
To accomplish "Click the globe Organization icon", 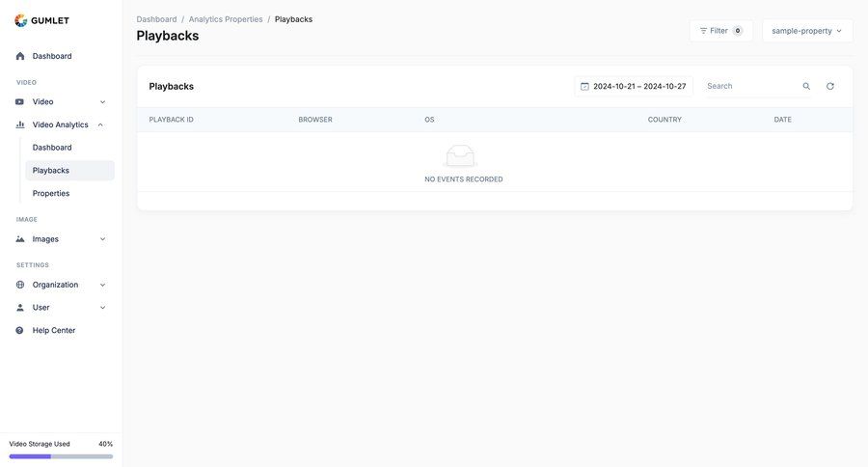I will point(20,285).
